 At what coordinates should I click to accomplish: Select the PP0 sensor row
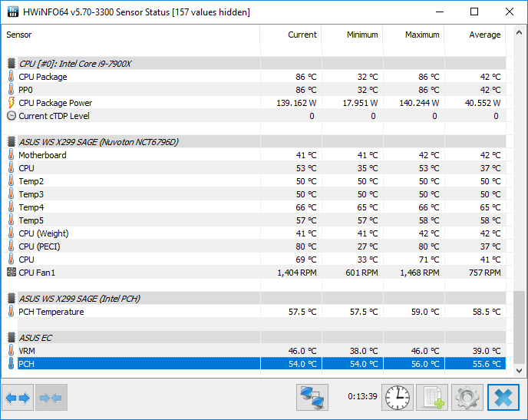pyautogui.click(x=254, y=90)
